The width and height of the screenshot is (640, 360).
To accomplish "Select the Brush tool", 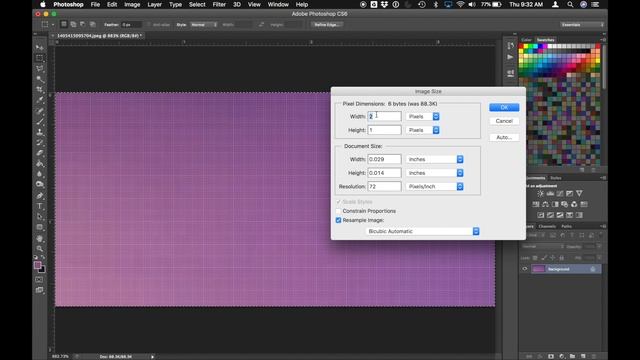I will (x=40, y=122).
